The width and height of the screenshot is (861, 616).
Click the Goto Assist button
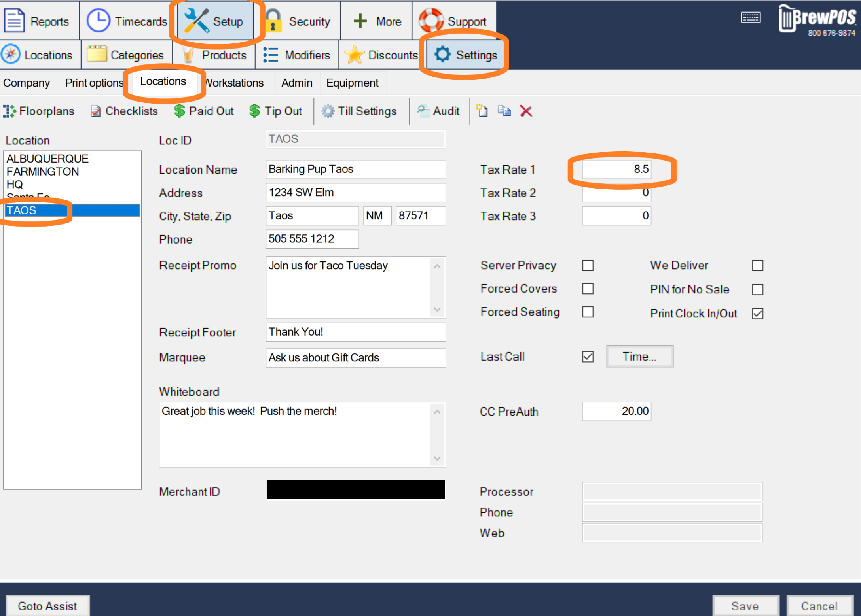[x=47, y=606]
